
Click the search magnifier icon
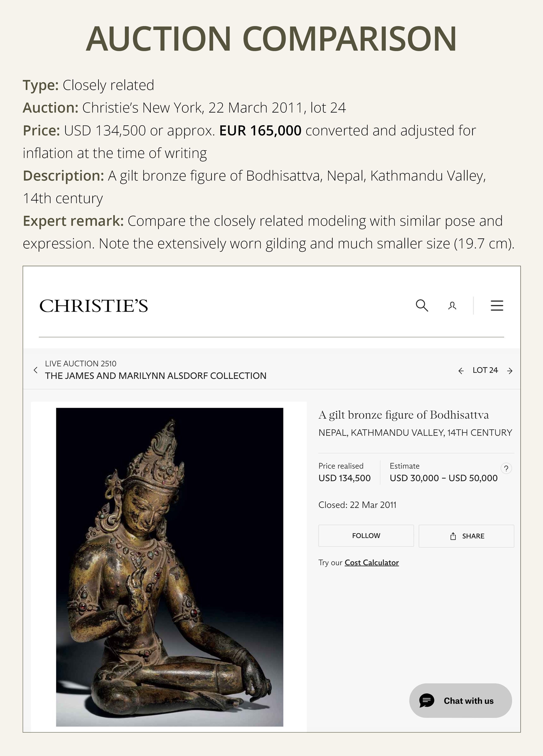(422, 305)
